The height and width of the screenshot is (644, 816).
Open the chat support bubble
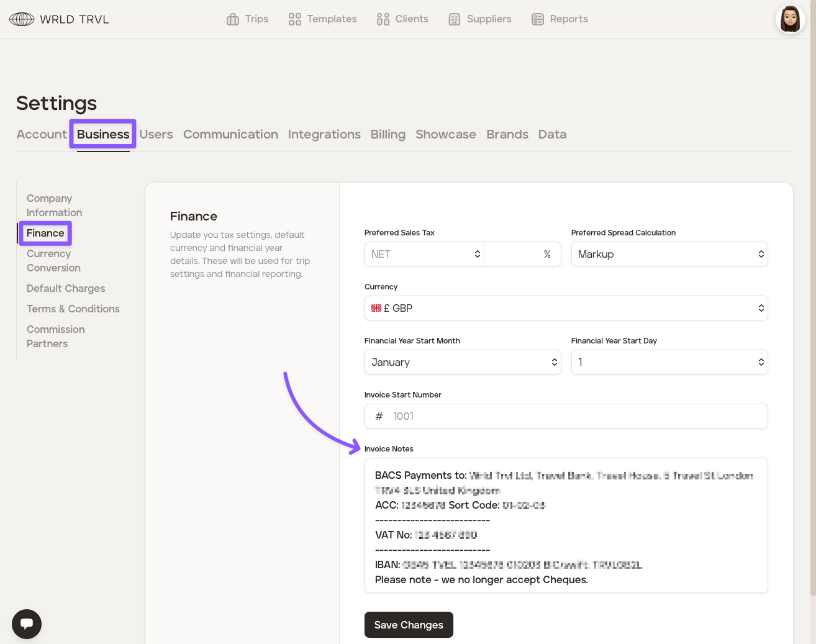point(27,624)
